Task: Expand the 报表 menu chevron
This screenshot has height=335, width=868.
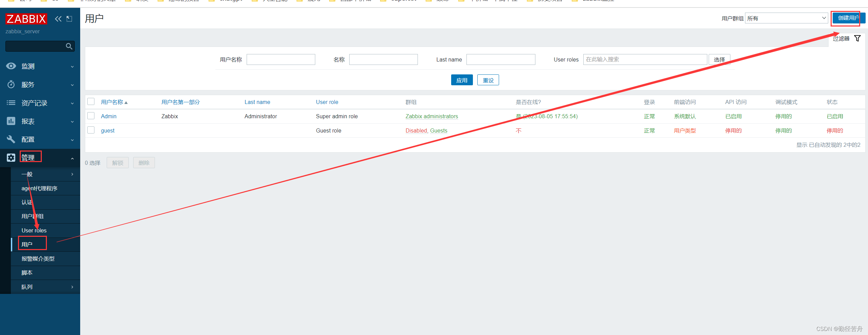Action: pos(72,122)
